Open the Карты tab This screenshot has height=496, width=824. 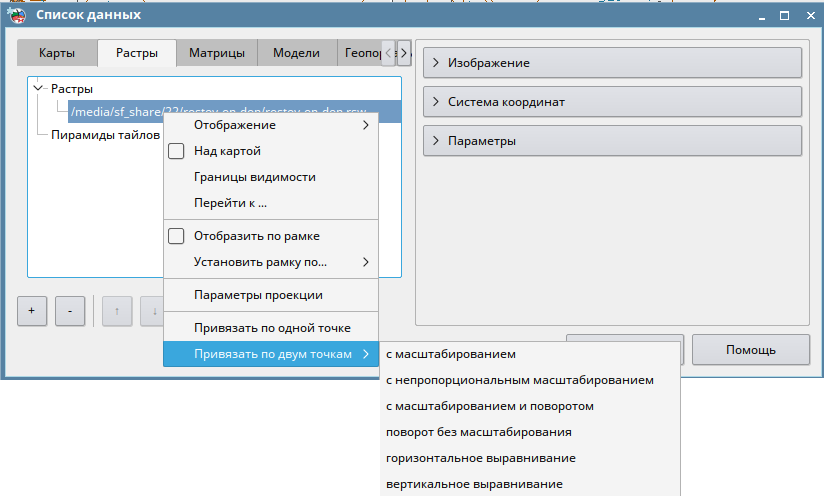tap(57, 53)
